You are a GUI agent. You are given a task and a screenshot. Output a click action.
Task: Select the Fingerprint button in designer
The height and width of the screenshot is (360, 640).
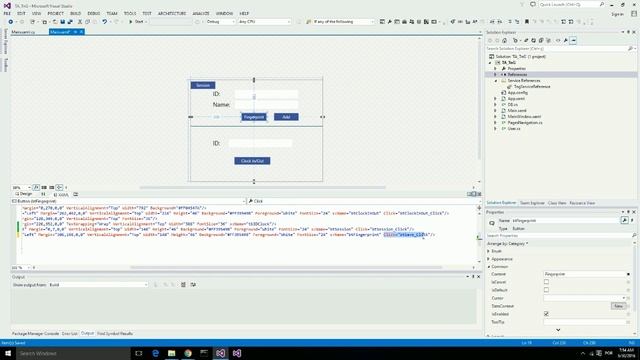click(253, 117)
